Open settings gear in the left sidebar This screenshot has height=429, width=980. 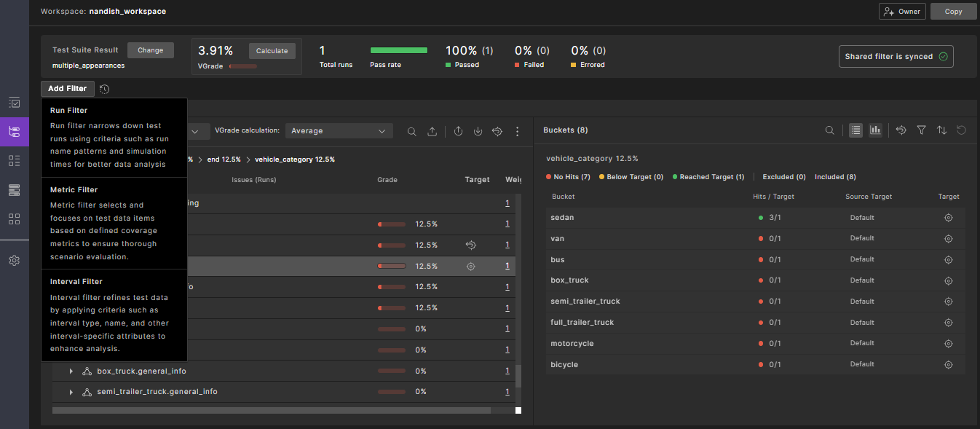click(x=14, y=261)
